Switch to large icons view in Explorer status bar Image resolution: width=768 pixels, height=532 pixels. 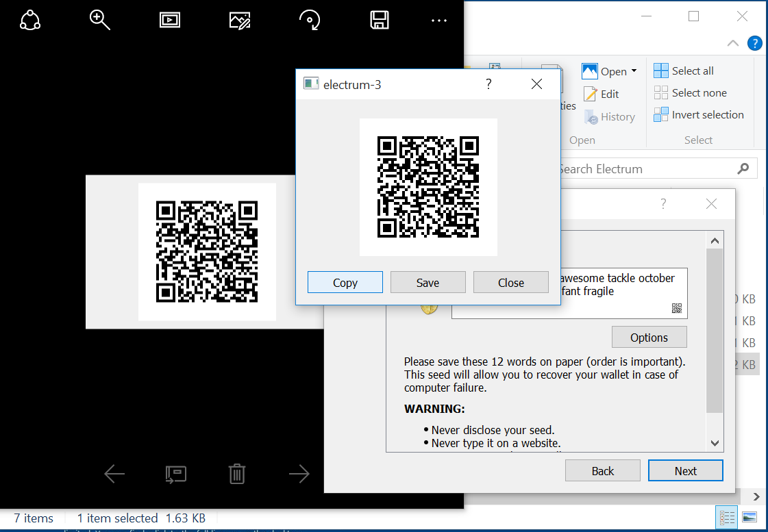pyautogui.click(x=750, y=518)
